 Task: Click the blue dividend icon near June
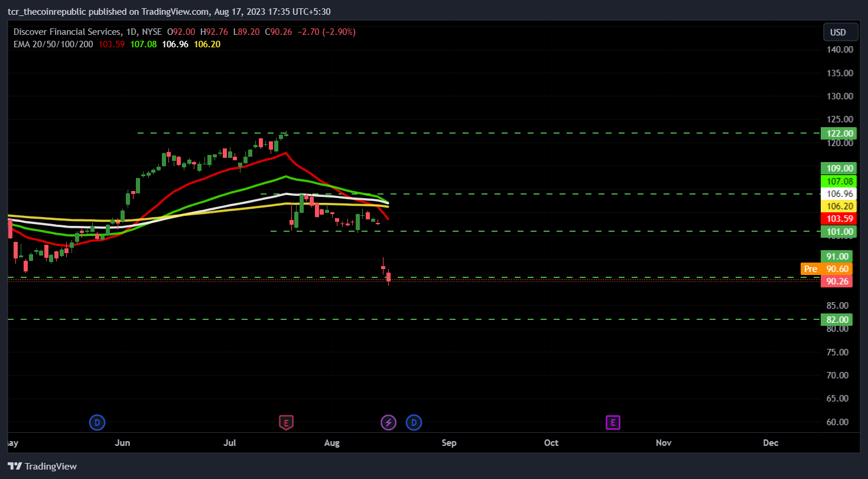[x=97, y=422]
